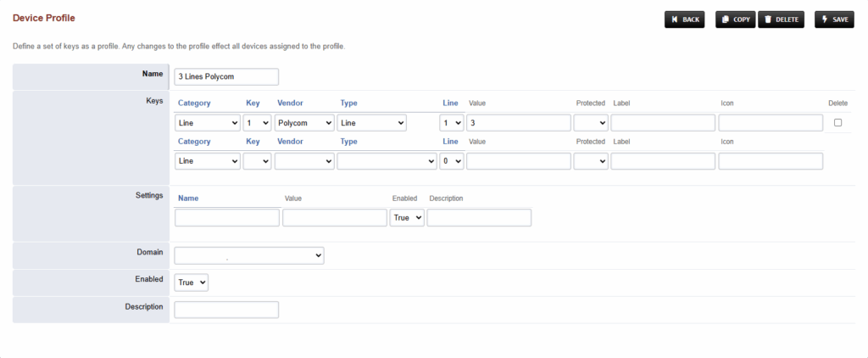Tick the Delete checkbox for key 1
The width and height of the screenshot is (868, 358).
[837, 122]
